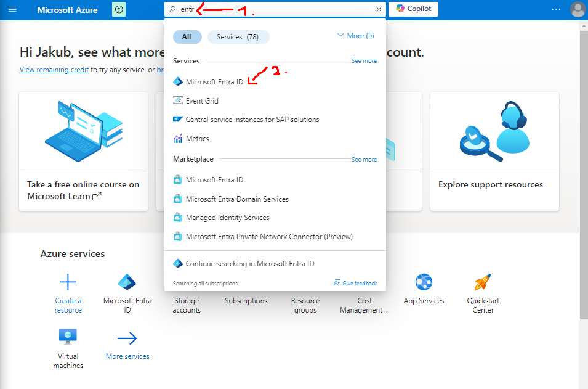The width and height of the screenshot is (588, 389).
Task: Open Event Grid service result
Action: 202,100
